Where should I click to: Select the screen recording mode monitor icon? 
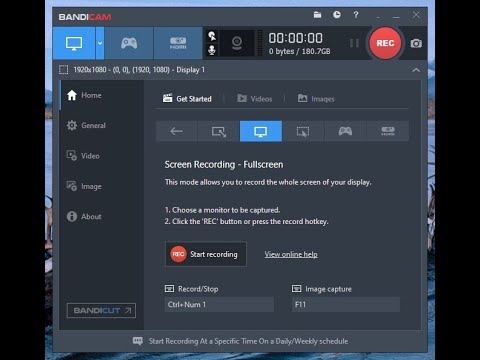74,43
